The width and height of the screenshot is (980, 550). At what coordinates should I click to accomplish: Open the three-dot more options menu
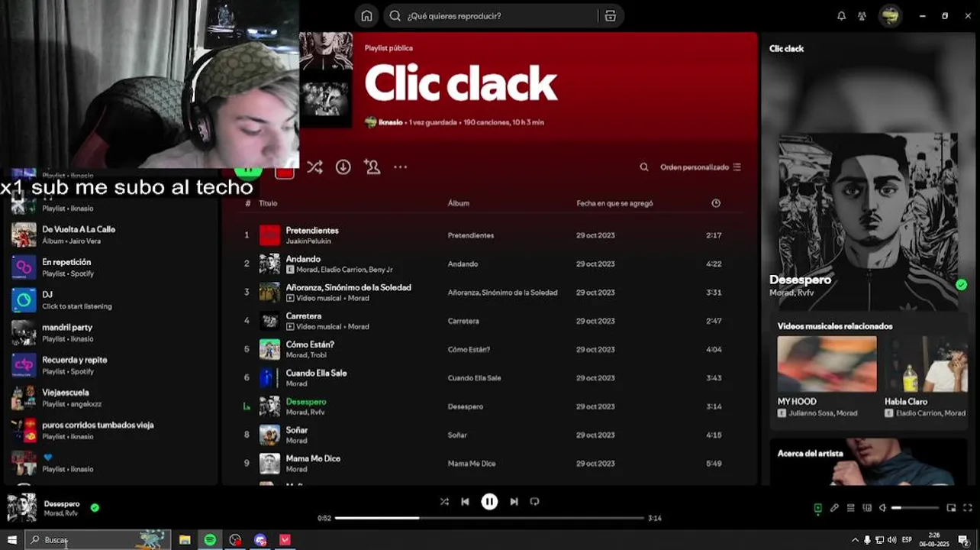401,167
